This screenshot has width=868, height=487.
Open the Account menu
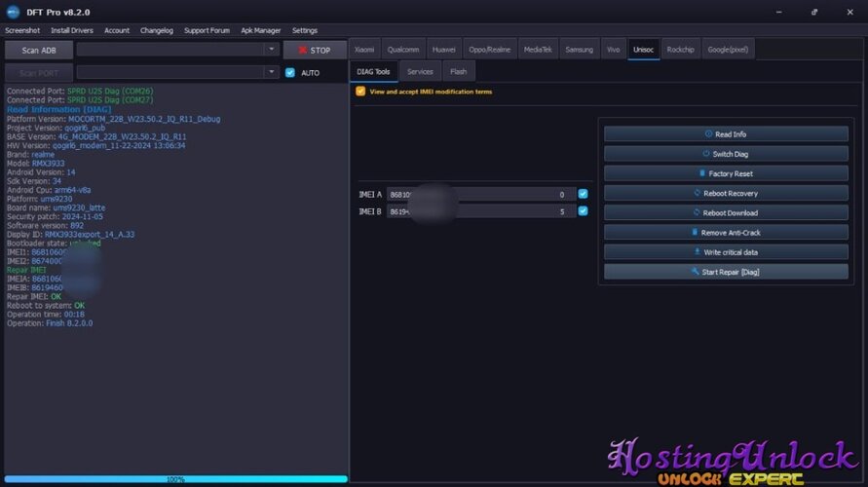pos(117,30)
